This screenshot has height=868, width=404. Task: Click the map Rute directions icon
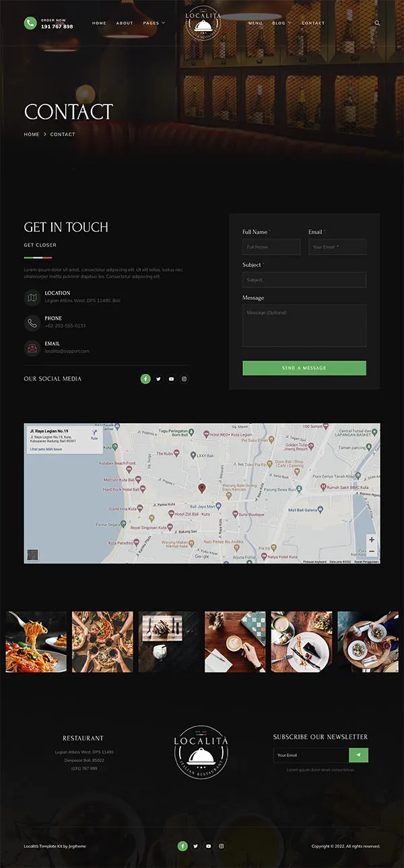[x=94, y=433]
